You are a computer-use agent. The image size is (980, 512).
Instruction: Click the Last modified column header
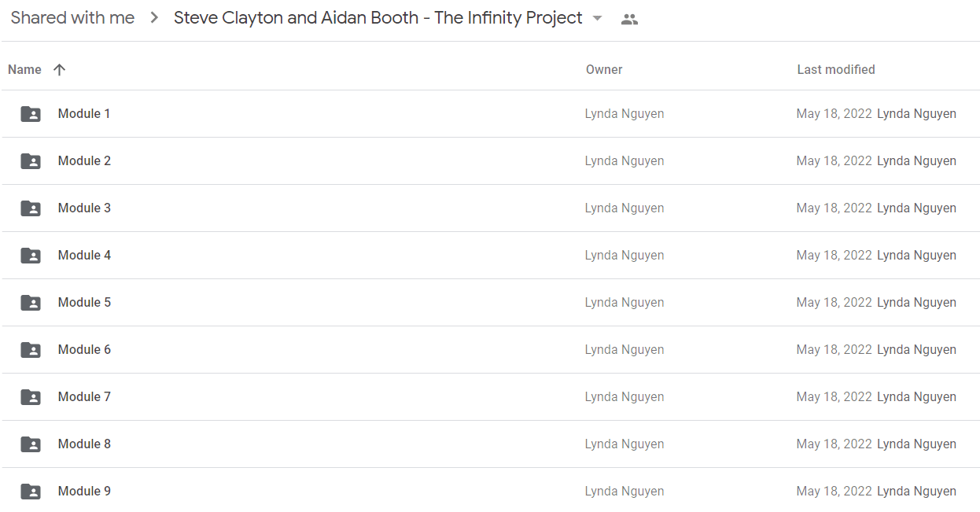point(836,69)
